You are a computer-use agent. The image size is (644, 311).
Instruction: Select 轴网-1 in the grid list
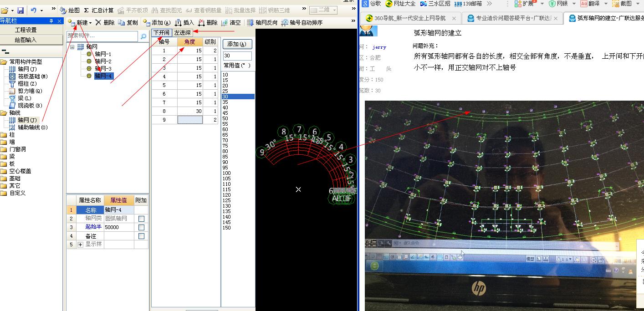pos(102,54)
